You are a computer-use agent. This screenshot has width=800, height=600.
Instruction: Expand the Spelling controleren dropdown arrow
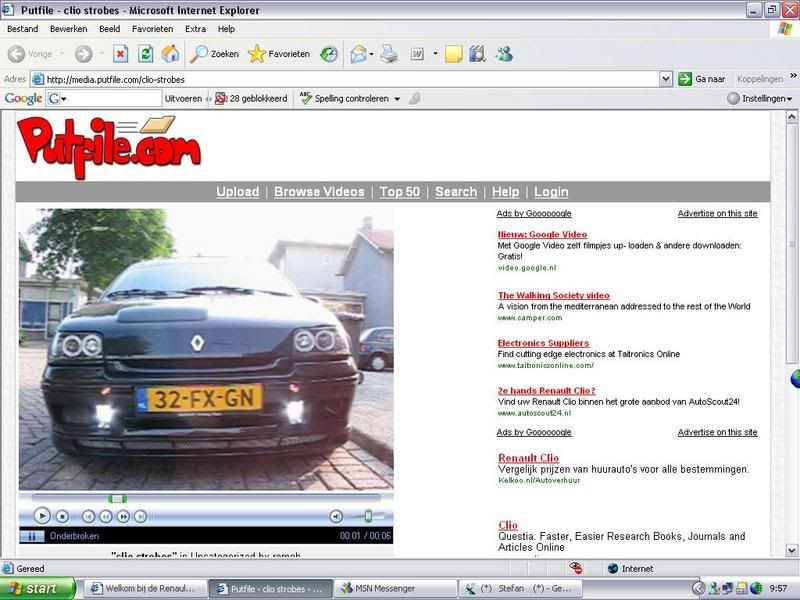click(397, 99)
